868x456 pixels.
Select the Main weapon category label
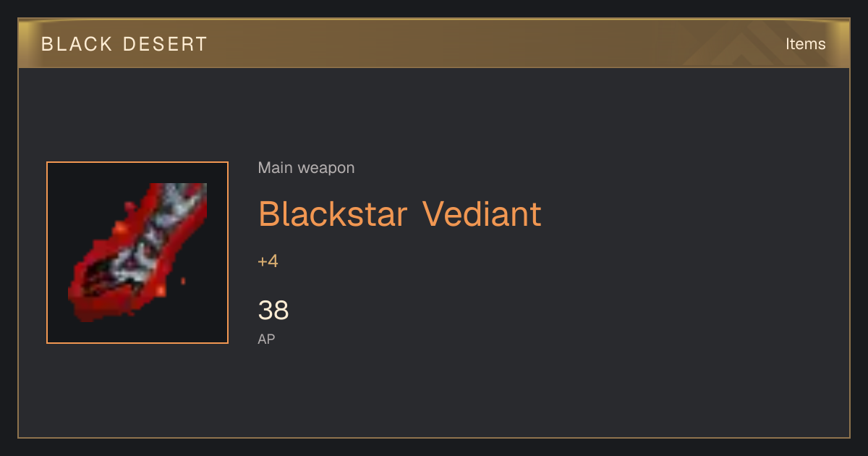pyautogui.click(x=306, y=168)
